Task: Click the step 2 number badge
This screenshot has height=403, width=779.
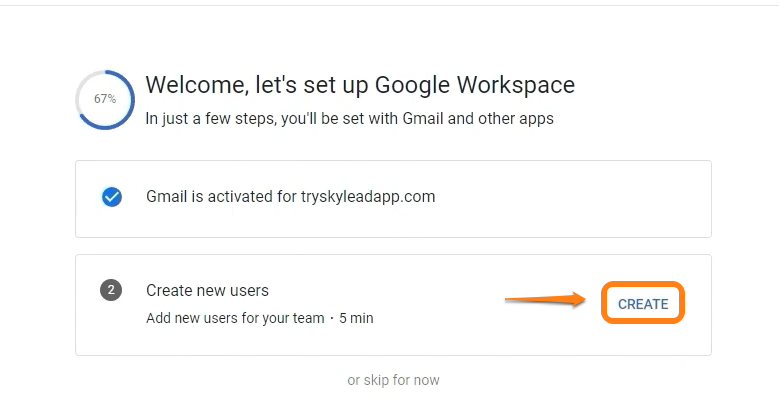Action: coord(111,291)
